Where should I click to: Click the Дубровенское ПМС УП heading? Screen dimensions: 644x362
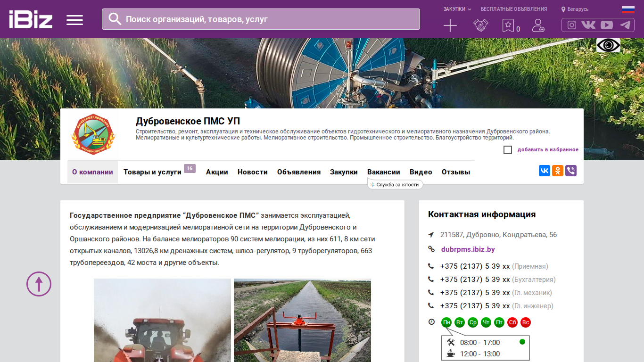point(188,121)
